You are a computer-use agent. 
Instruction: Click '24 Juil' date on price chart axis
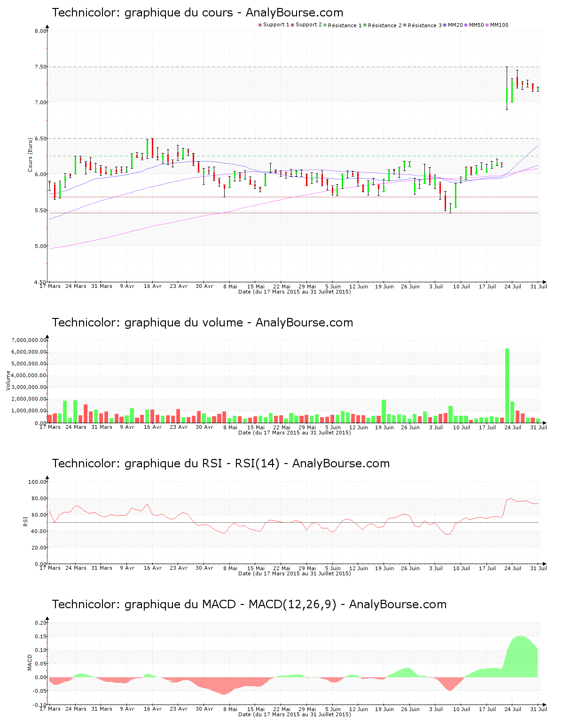(x=513, y=286)
